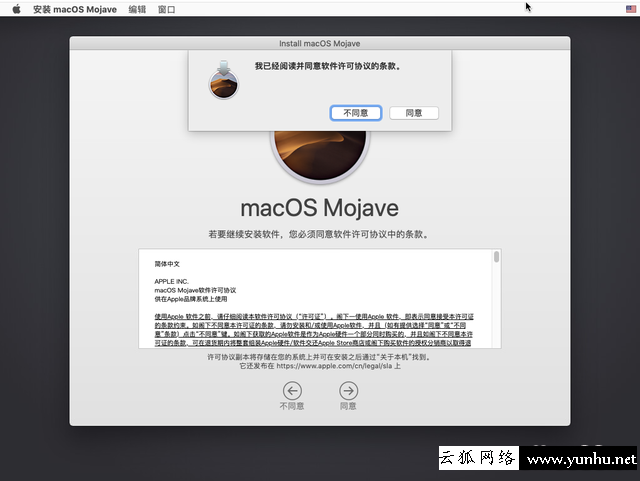Click the macOS Mojave软件许可协议 line
Image resolution: width=640 pixels, height=481 pixels.
tap(195, 290)
